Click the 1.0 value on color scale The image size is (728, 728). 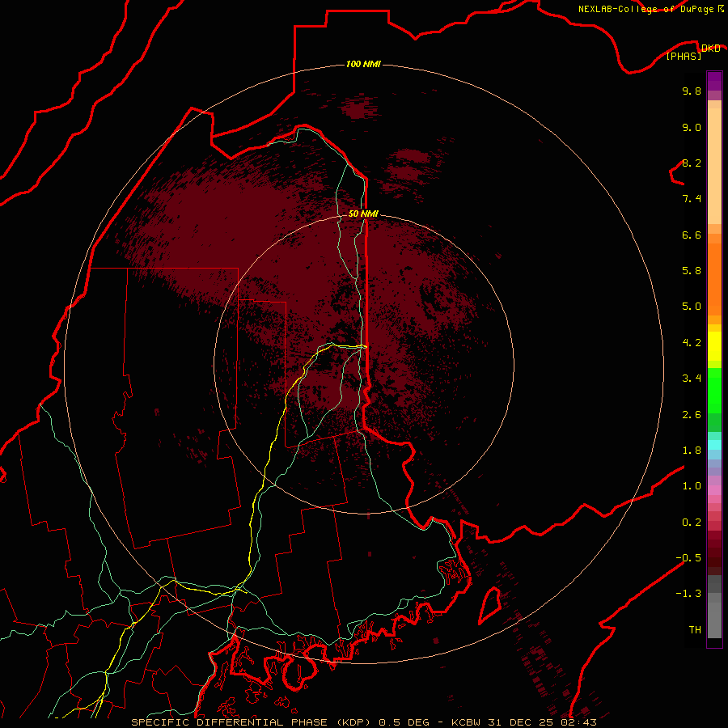tap(692, 486)
